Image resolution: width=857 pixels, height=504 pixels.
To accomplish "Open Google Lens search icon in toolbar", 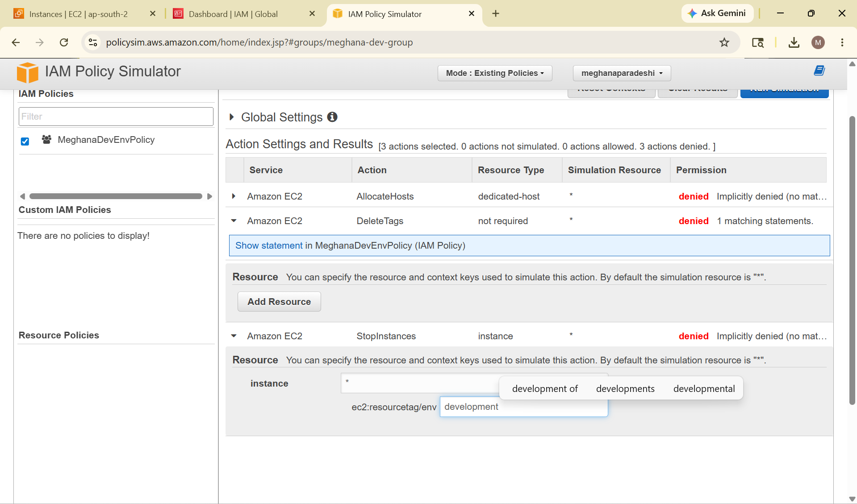I will coord(758,42).
